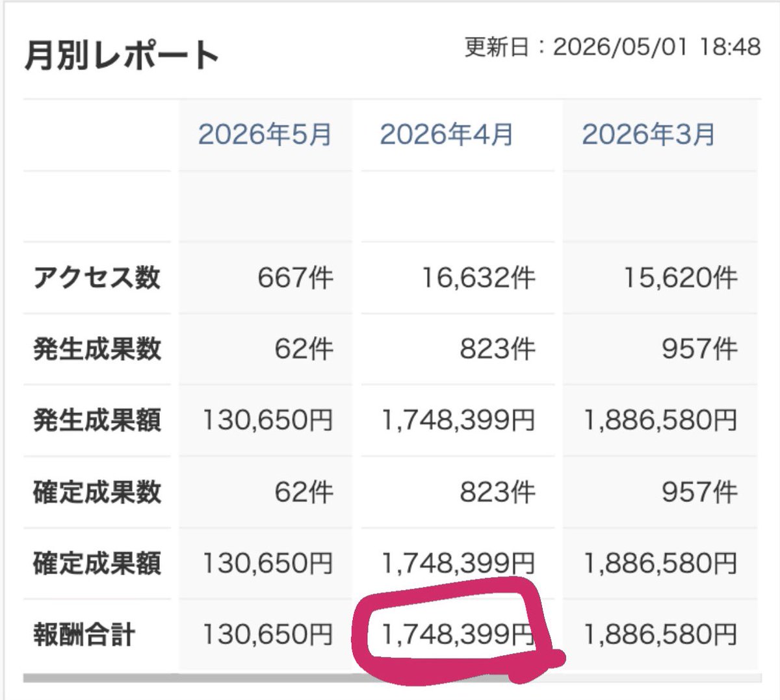Open the 2026年3月 monthly report link
Screen dimensions: 780x700
tap(649, 135)
